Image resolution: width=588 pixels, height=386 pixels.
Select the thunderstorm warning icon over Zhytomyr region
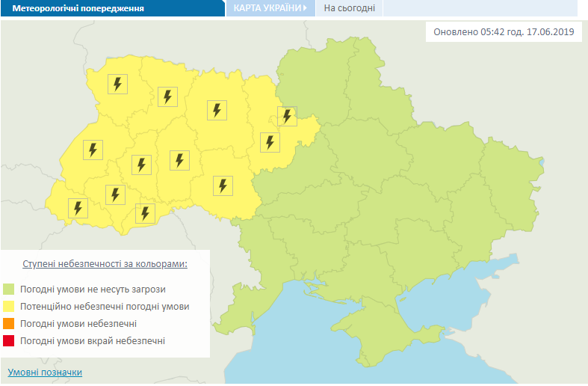pyautogui.click(x=217, y=111)
